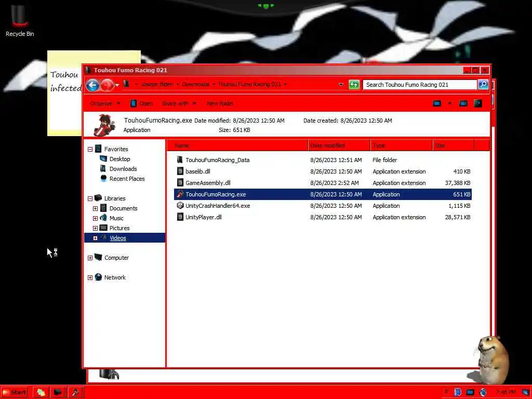Open the Start menu
The image size is (532, 399).
15,392
